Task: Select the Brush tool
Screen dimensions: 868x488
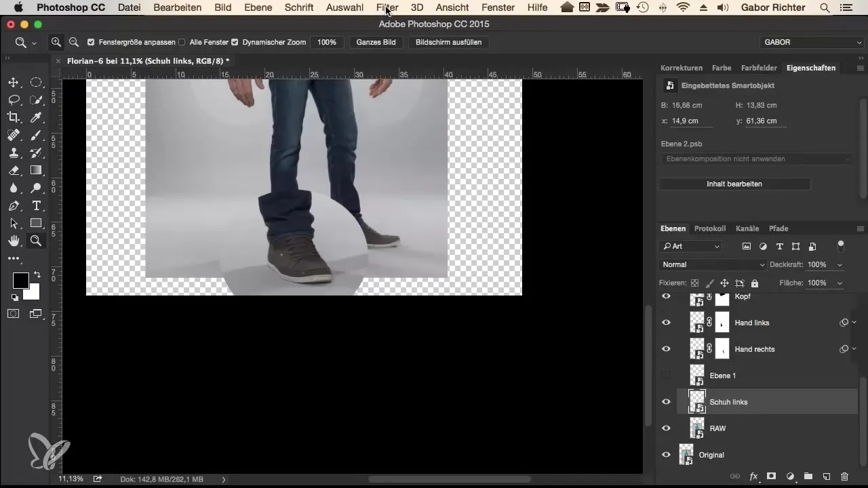Action: point(36,136)
